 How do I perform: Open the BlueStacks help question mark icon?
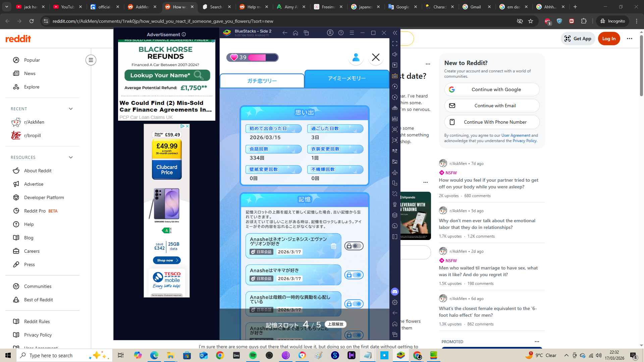(x=341, y=33)
